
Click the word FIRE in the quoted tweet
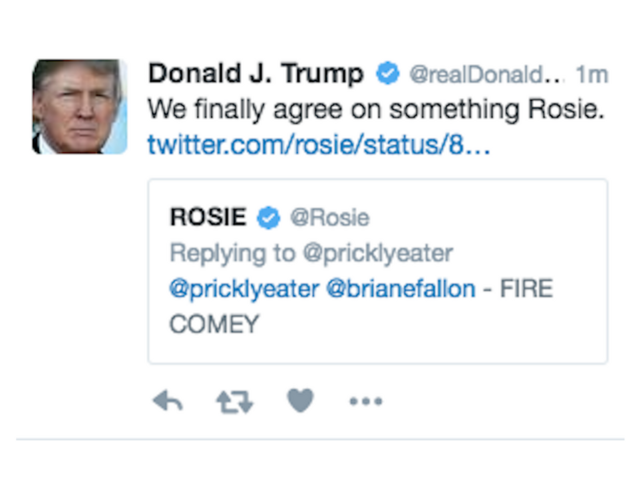(524, 290)
